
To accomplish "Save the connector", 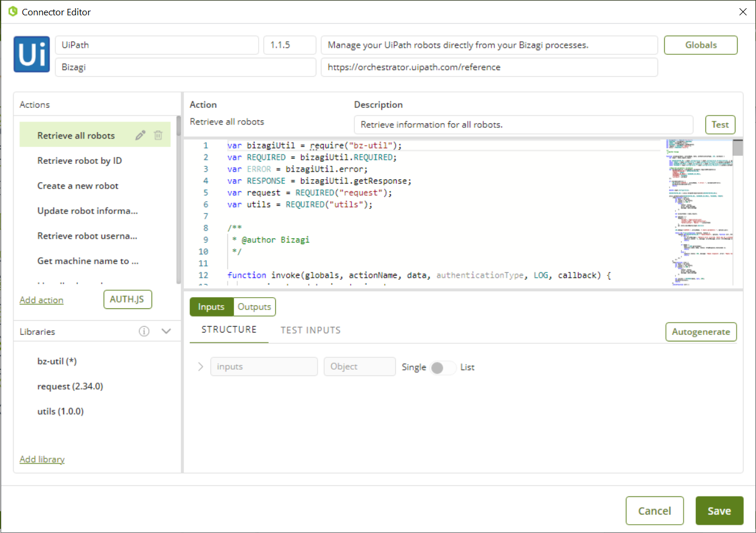I will (719, 511).
